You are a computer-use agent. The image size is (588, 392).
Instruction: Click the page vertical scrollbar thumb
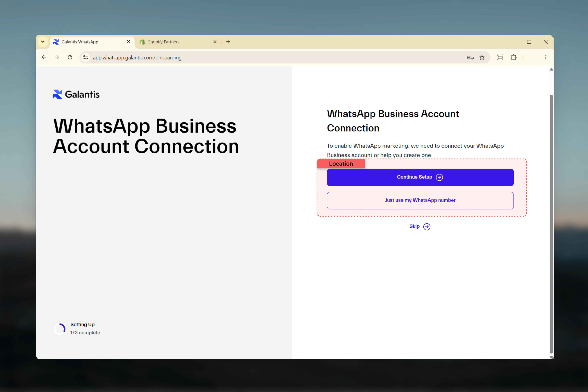tap(551, 224)
